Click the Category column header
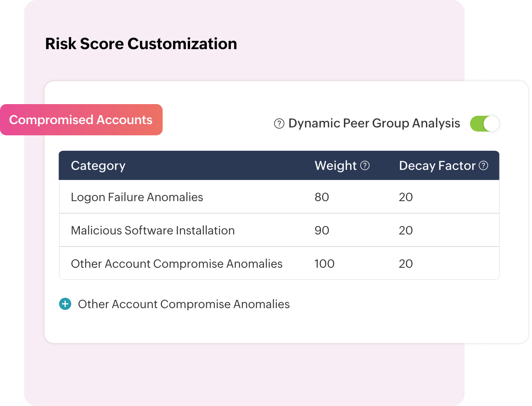The height and width of the screenshot is (406, 532). 98,165
